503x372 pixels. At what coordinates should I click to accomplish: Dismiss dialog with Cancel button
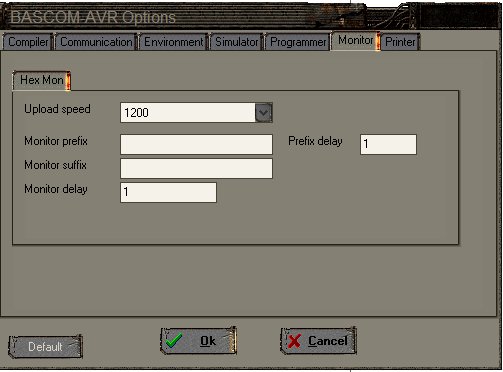point(318,341)
